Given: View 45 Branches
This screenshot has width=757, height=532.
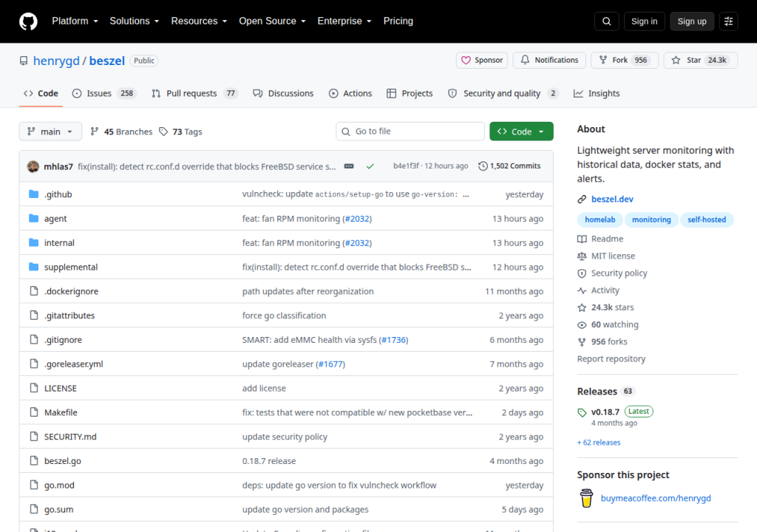Looking at the screenshot, I should pos(122,132).
